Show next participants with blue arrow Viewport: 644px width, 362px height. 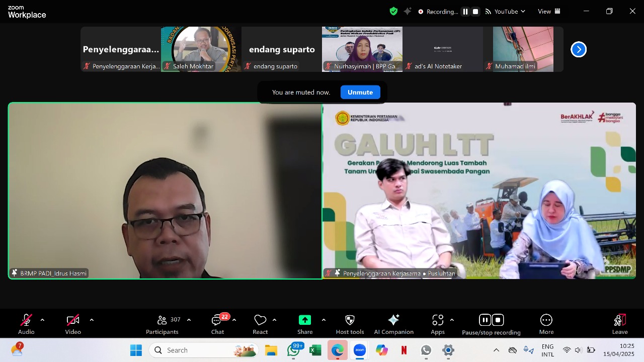(x=579, y=49)
